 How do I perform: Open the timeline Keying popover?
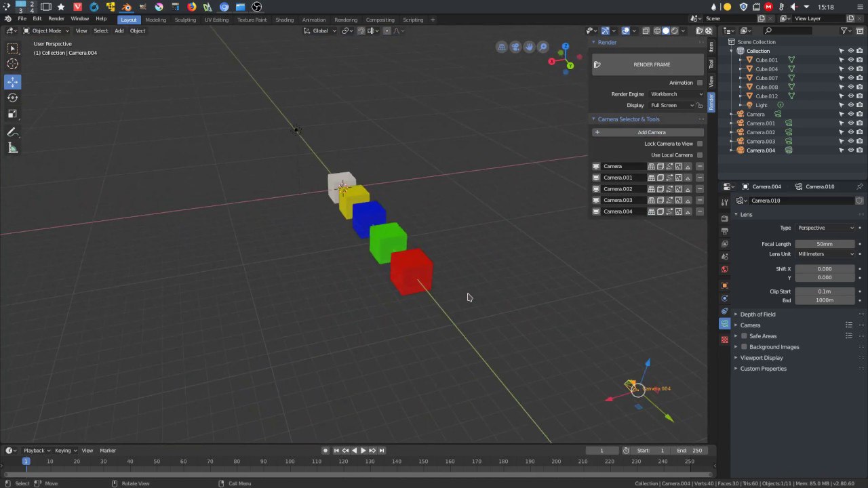click(x=65, y=451)
